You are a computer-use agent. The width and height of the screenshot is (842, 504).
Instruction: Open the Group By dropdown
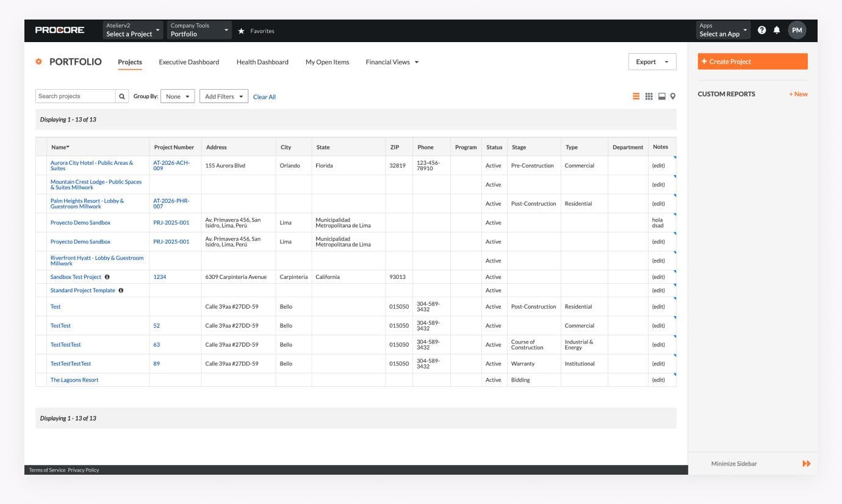point(177,96)
